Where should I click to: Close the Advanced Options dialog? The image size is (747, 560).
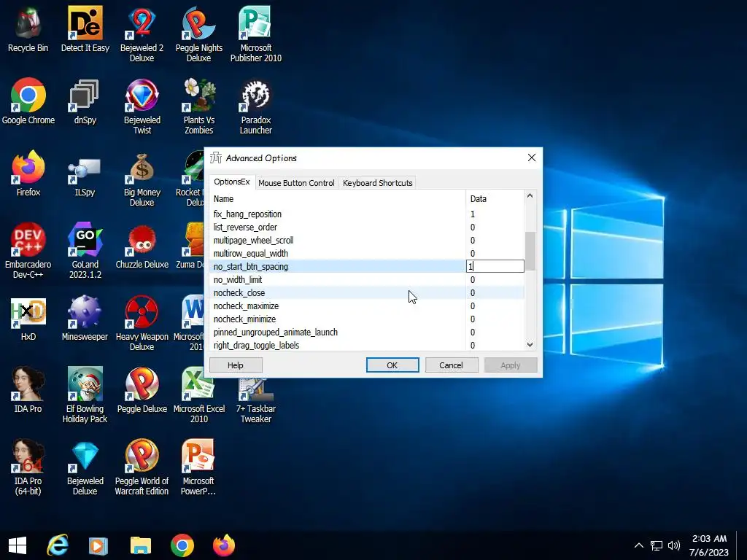[532, 157]
